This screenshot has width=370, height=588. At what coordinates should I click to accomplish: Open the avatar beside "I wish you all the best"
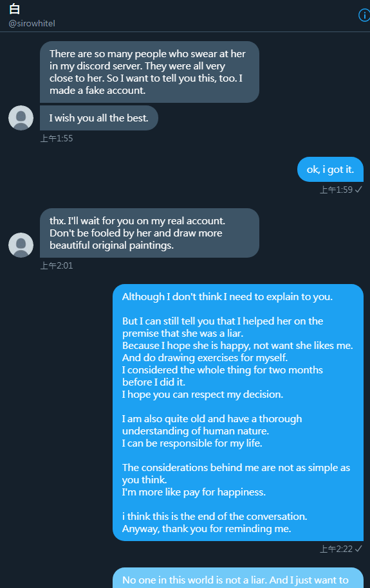(21, 118)
